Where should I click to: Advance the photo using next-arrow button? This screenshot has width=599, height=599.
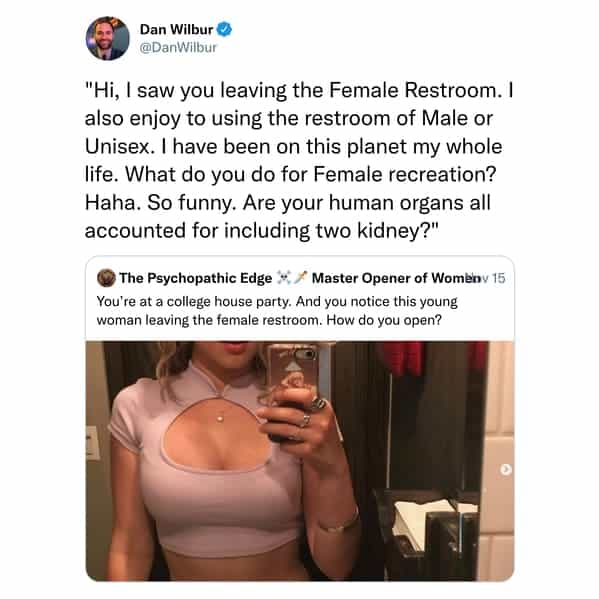pyautogui.click(x=506, y=469)
